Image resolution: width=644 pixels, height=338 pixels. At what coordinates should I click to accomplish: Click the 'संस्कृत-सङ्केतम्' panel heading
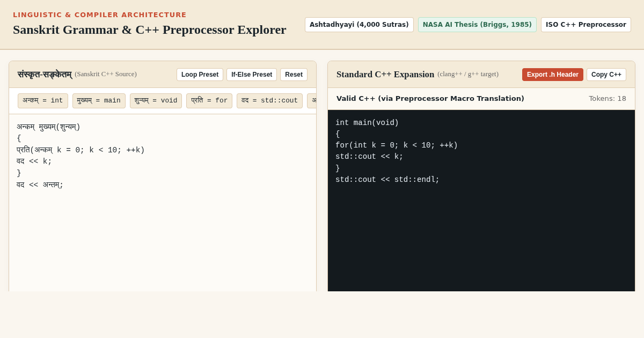pyautogui.click(x=45, y=75)
